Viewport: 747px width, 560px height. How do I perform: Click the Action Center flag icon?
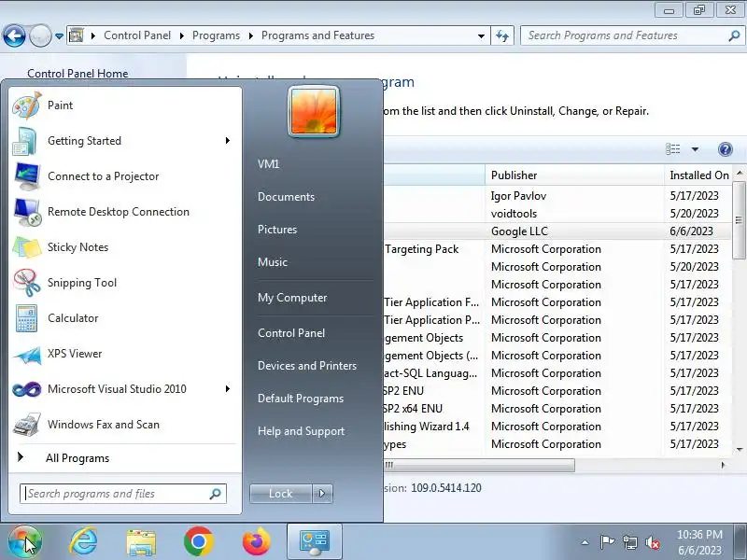(x=607, y=542)
